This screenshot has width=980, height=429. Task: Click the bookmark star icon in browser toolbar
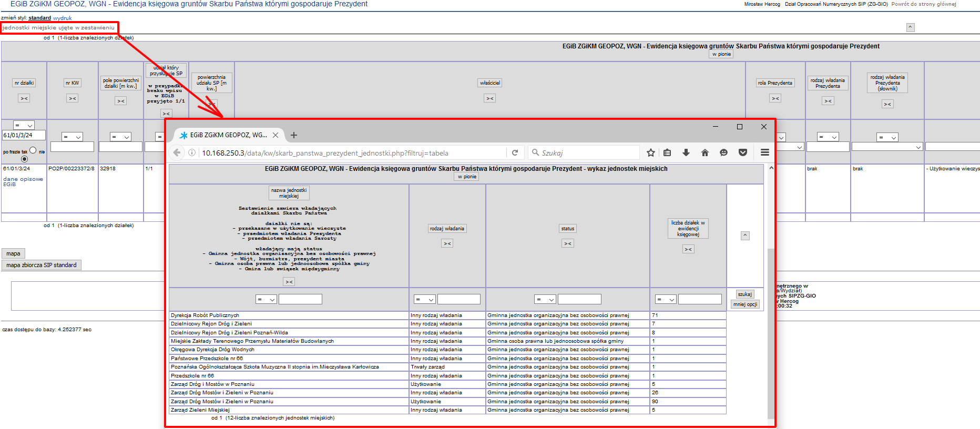[x=650, y=152]
